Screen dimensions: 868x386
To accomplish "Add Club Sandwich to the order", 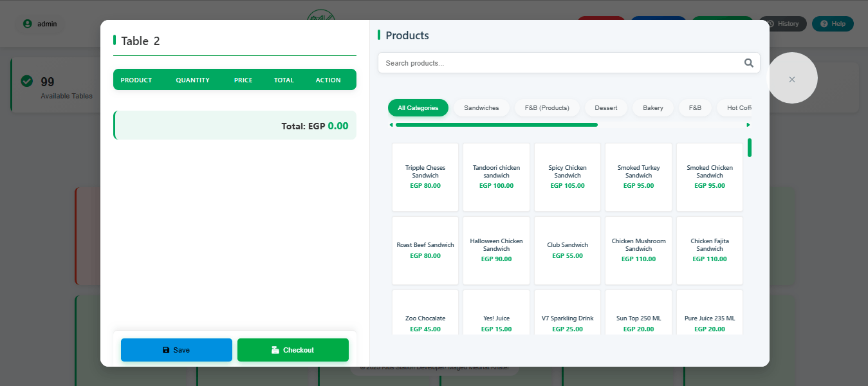I will [568, 250].
